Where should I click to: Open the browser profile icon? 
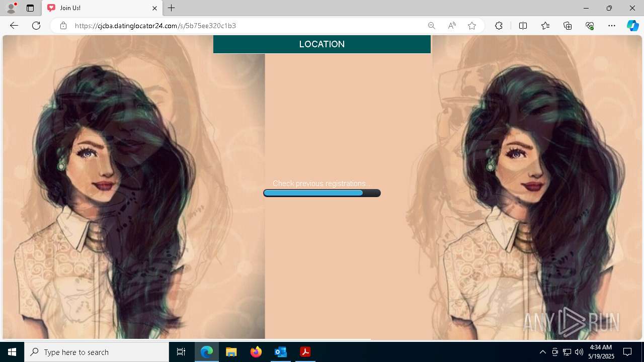click(11, 8)
